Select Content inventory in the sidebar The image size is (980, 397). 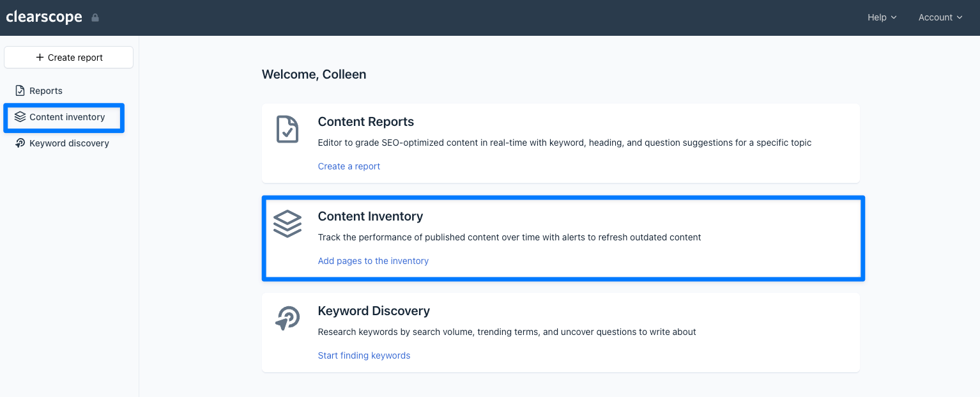[67, 117]
